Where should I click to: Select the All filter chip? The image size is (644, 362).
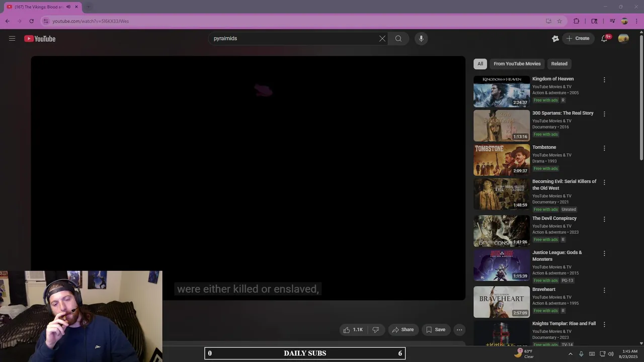pos(480,64)
